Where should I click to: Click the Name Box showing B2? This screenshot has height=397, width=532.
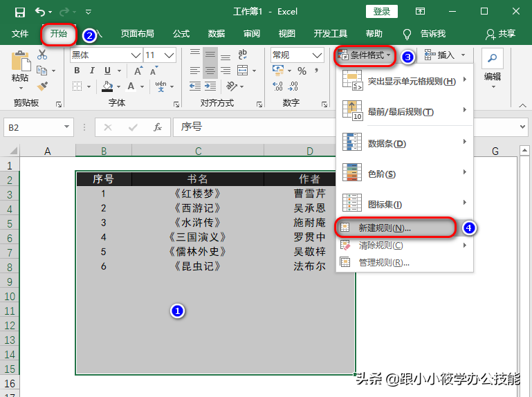point(39,127)
